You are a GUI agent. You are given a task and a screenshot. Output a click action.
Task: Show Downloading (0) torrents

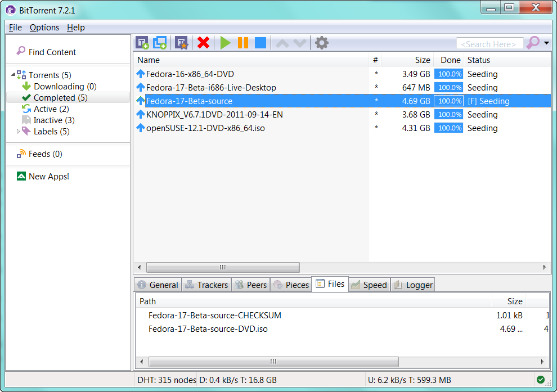[x=65, y=86]
